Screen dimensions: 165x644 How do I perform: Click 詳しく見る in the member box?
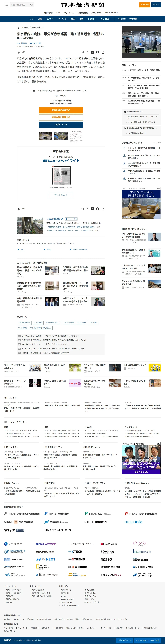coord(61,195)
